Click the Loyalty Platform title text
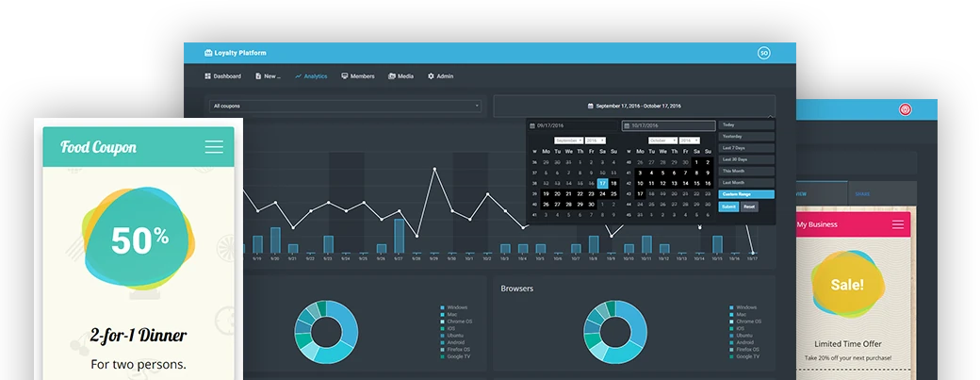This screenshot has width=980, height=380. coord(240,53)
